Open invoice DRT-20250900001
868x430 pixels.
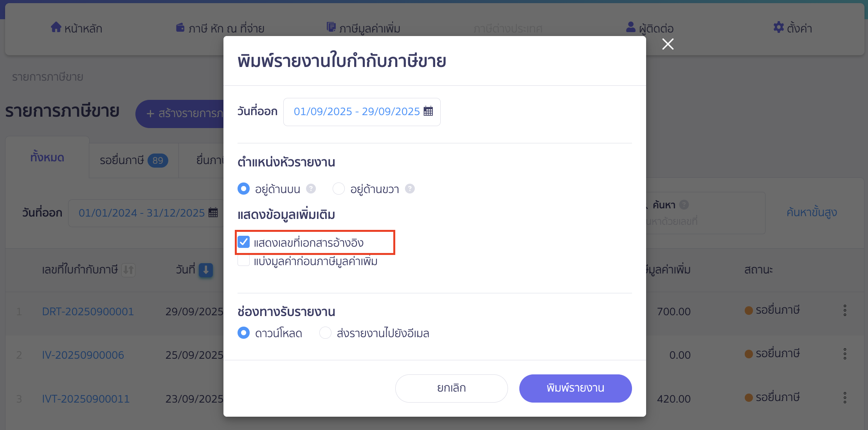pos(88,311)
